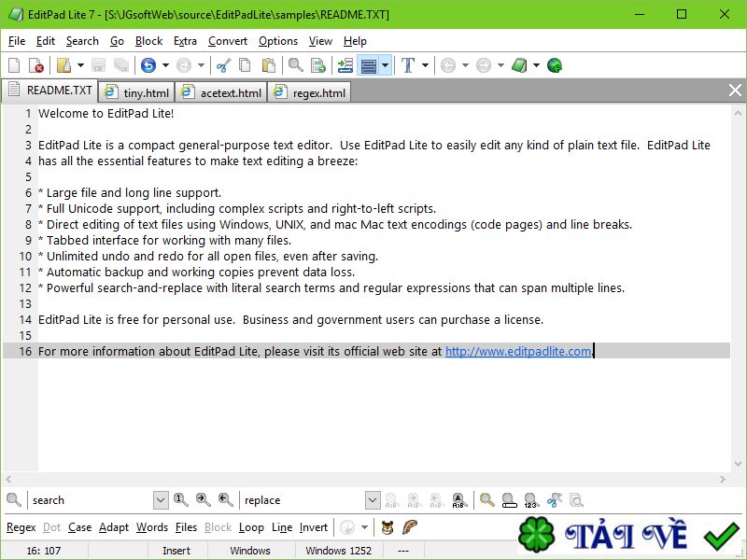Image resolution: width=747 pixels, height=560 pixels.
Task: Click into the replace text field
Action: (303, 500)
